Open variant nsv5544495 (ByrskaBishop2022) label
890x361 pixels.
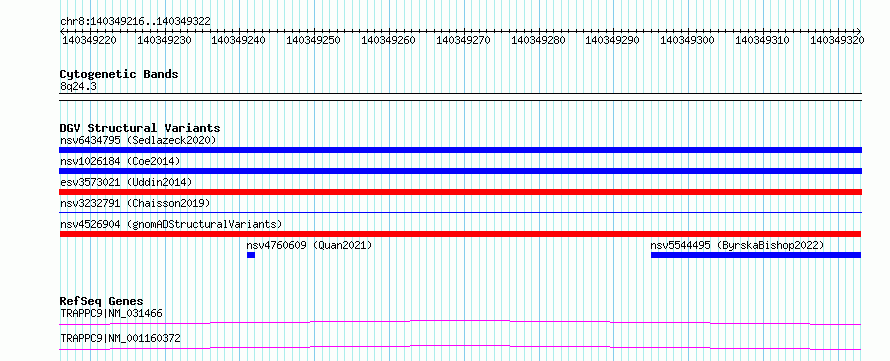(x=737, y=245)
